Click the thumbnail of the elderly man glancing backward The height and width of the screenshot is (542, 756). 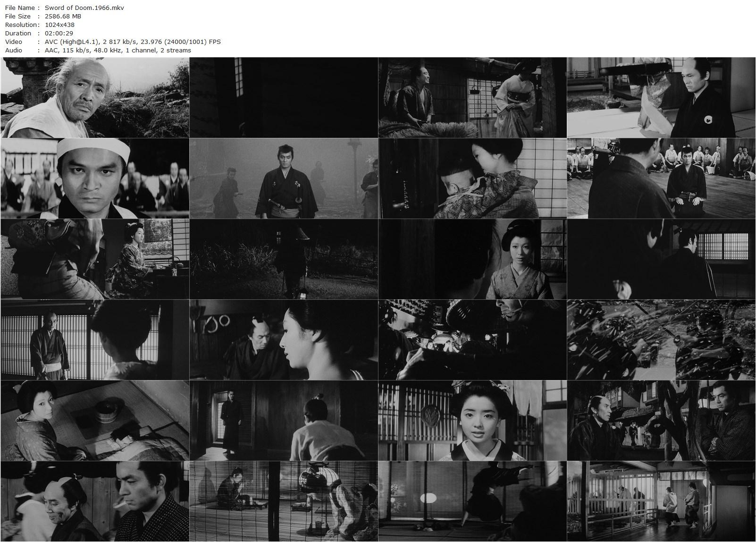94,97
